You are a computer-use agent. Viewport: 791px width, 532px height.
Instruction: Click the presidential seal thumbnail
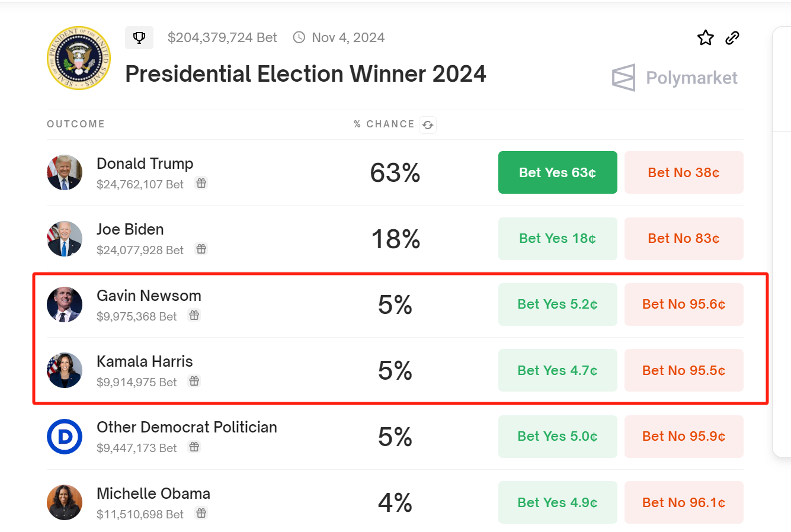(79, 58)
